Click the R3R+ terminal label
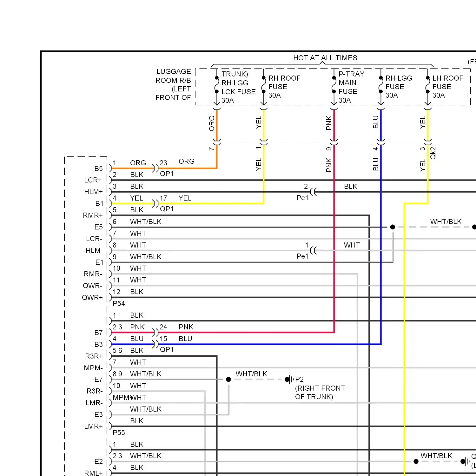Screen dimensions: 476x476 click(x=94, y=356)
